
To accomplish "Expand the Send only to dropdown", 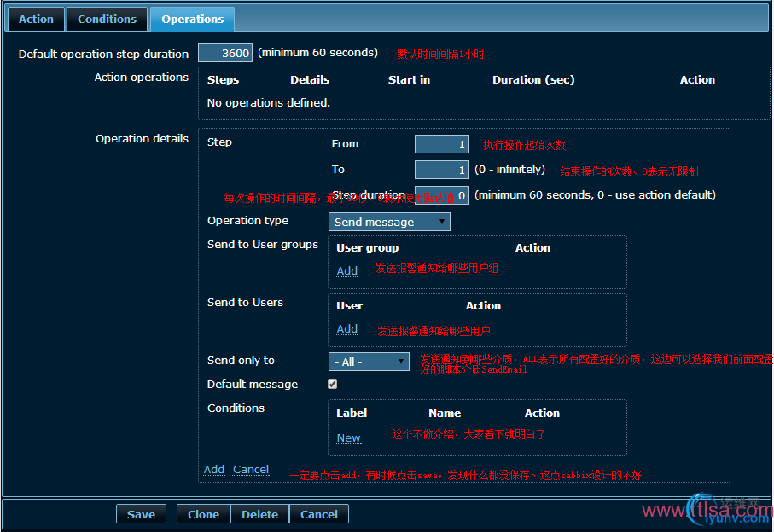I will [x=369, y=361].
